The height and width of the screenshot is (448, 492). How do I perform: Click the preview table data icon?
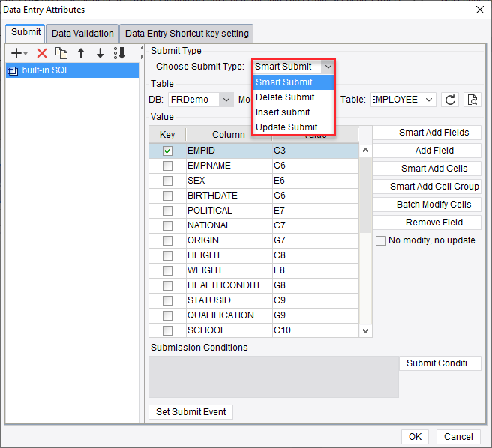coord(472,100)
